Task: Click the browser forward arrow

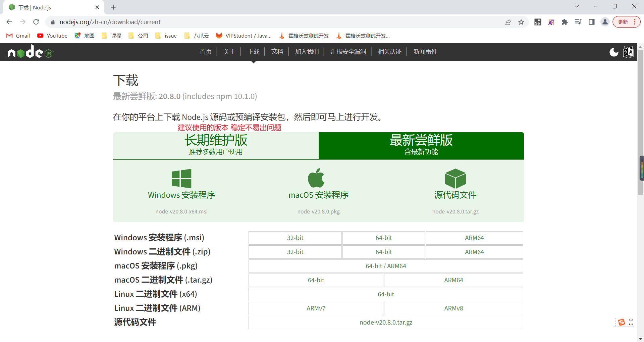Action: point(22,22)
